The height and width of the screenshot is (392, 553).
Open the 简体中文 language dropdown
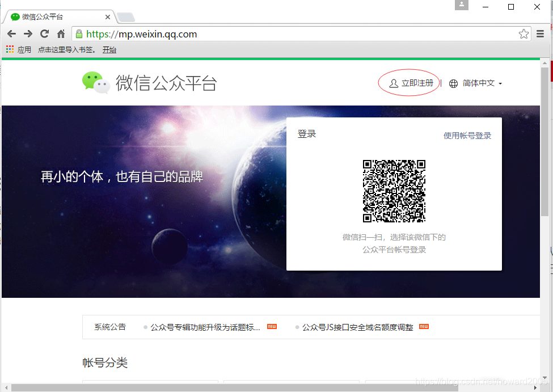click(481, 83)
